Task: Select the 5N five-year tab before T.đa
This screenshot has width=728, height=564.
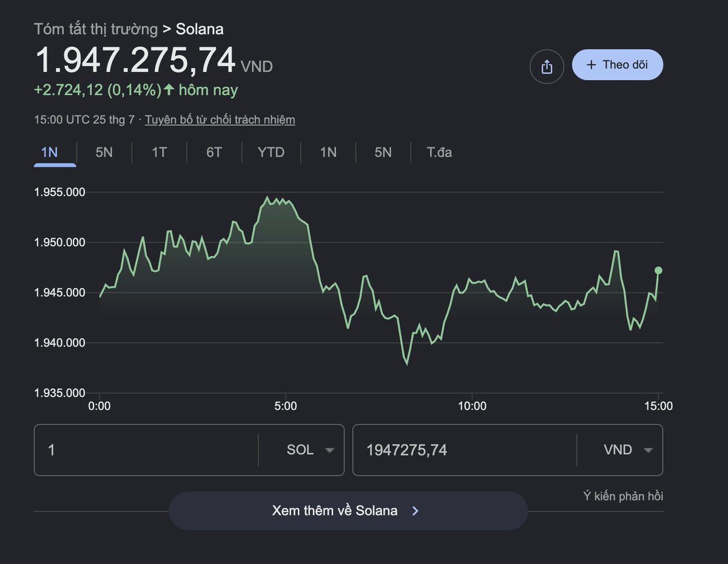Action: (383, 152)
